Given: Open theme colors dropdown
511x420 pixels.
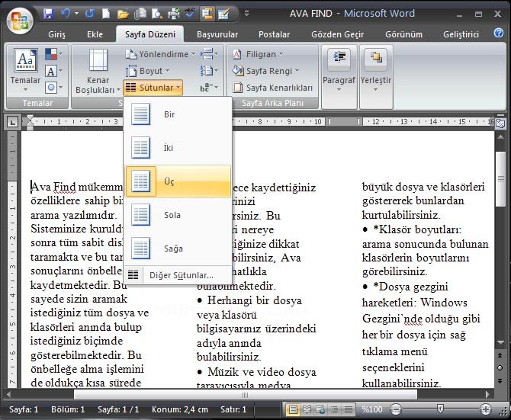Looking at the screenshot, I should (54, 54).
